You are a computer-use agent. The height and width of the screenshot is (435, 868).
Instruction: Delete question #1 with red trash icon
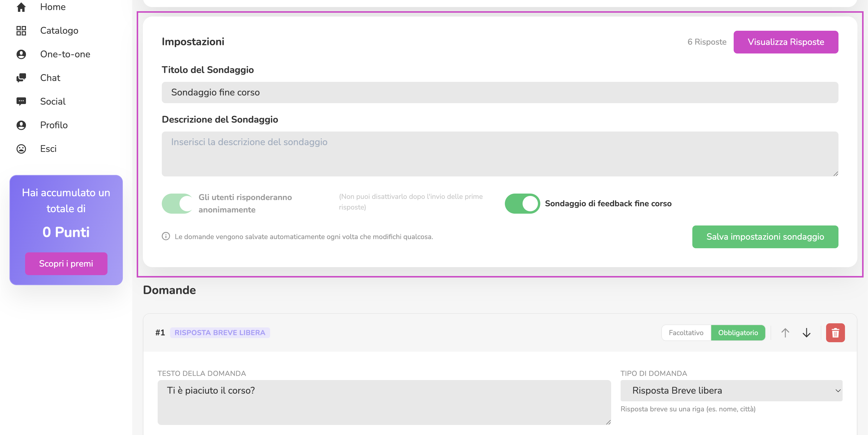tap(835, 333)
